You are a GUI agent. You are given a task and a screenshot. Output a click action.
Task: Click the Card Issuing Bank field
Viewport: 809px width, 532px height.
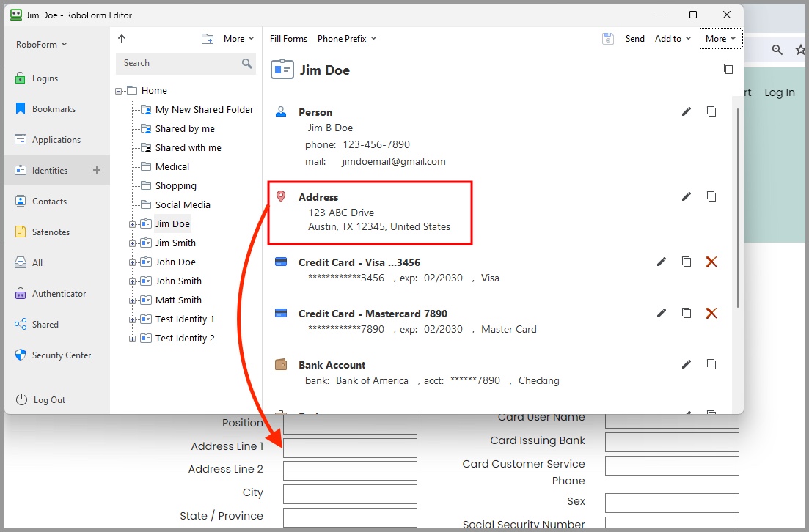(672, 443)
